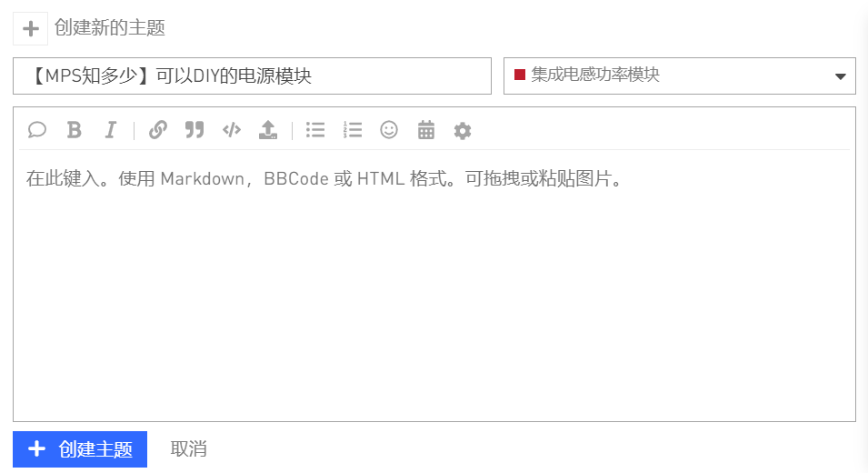Apply italic formatting with the I icon

coord(111,130)
